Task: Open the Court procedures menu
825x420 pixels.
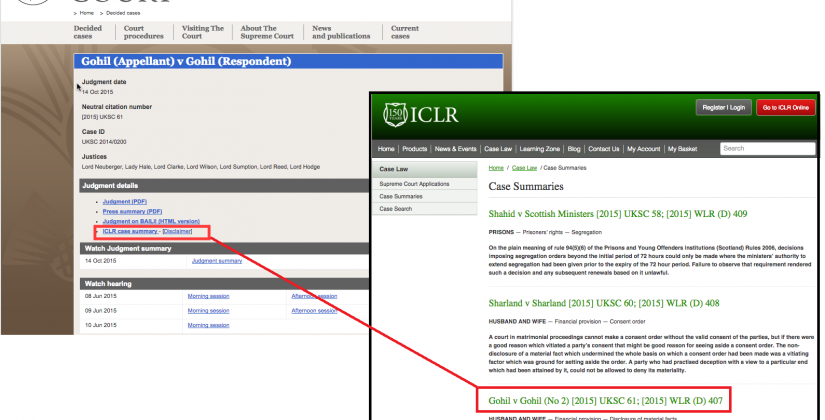Action: (145, 33)
